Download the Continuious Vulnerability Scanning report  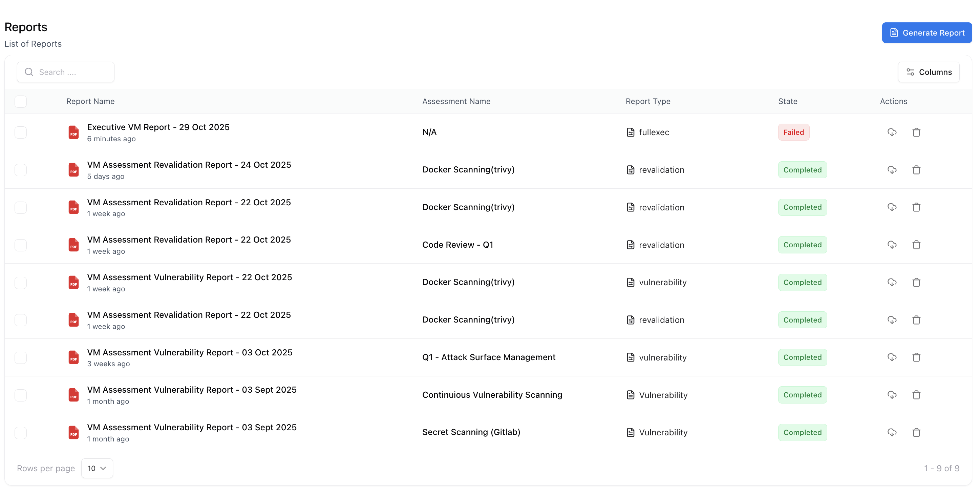pos(893,395)
